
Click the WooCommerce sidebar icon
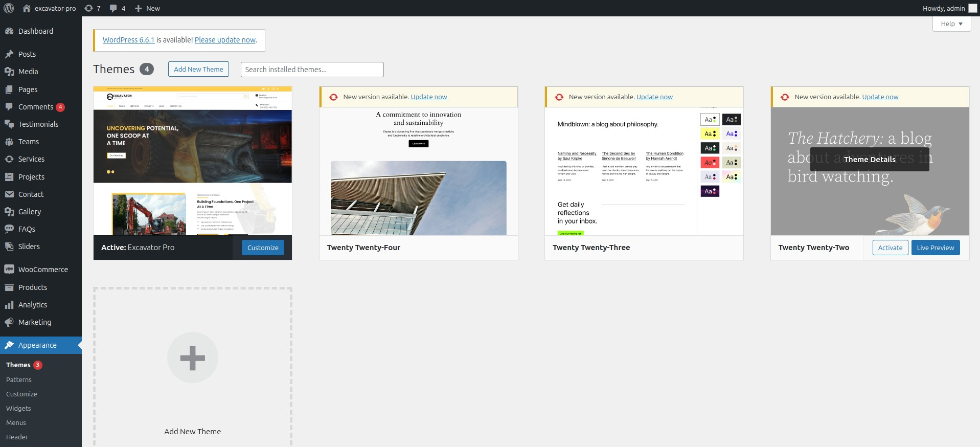9,270
